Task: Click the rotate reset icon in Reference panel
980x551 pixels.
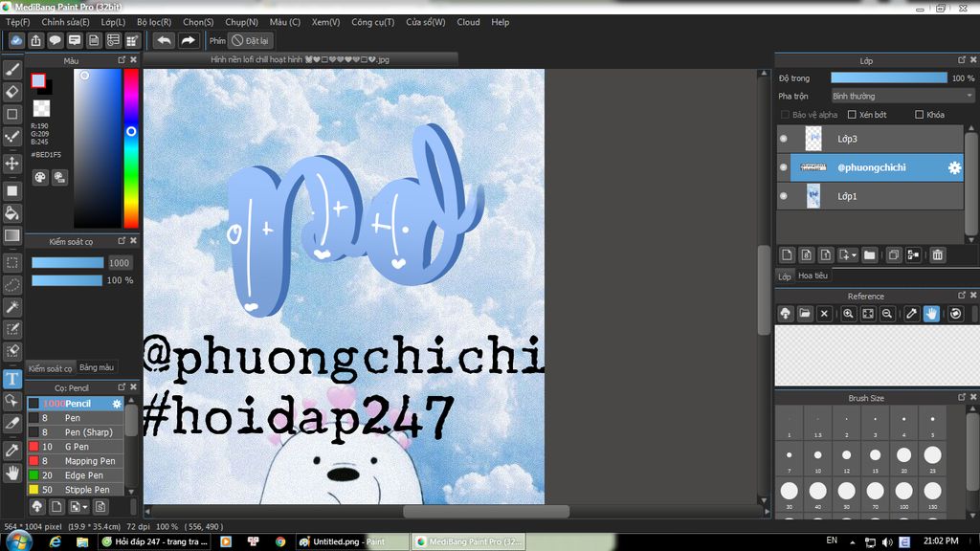Action: pos(956,314)
